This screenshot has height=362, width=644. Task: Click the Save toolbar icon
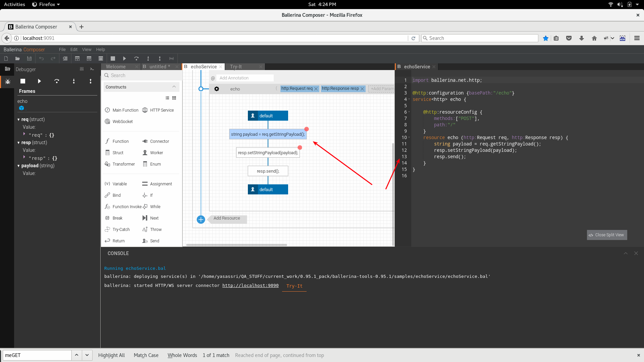[30, 58]
